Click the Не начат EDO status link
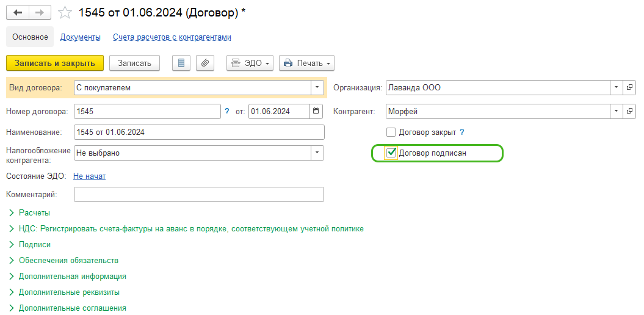This screenshot has height=315, width=644. [x=89, y=176]
